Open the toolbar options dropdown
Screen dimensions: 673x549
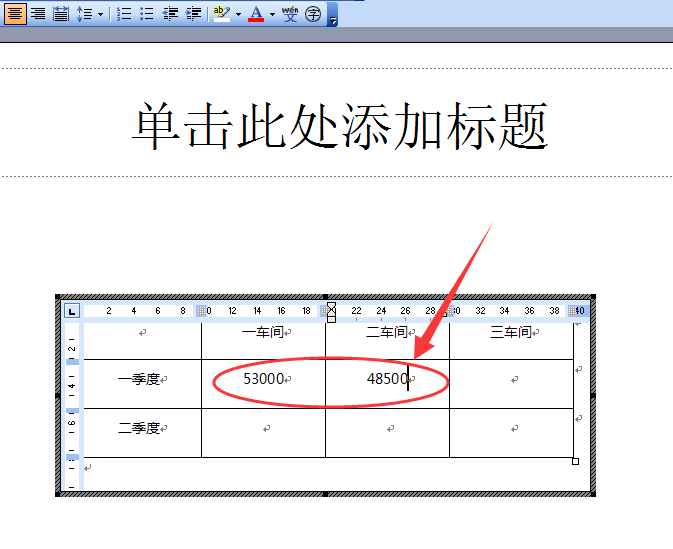(x=332, y=15)
